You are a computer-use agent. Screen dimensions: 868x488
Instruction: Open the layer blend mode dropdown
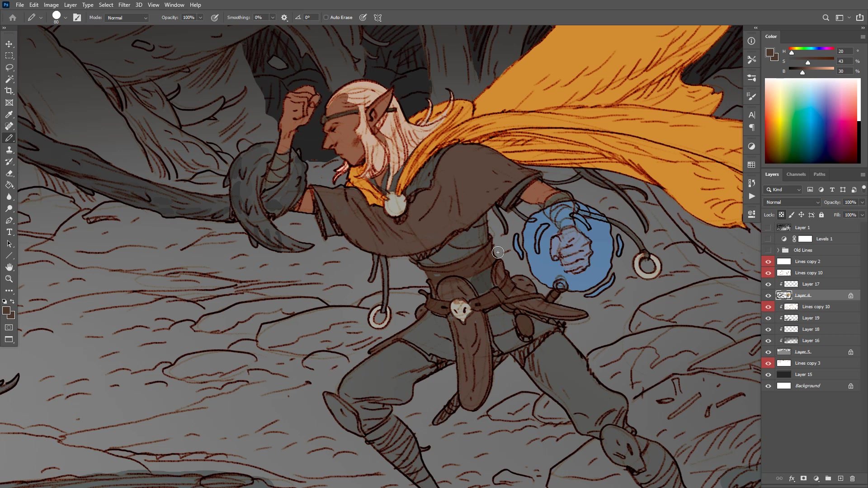coord(792,202)
